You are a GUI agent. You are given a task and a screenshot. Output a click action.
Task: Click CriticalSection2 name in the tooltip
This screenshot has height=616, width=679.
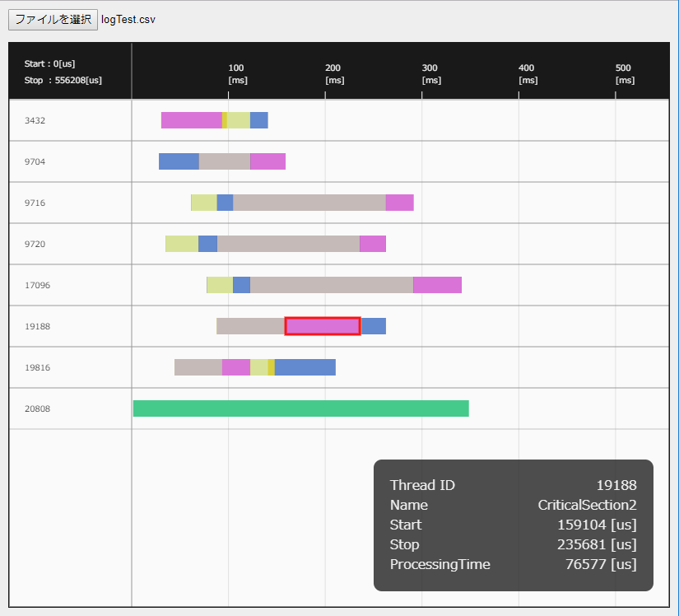tap(587, 505)
